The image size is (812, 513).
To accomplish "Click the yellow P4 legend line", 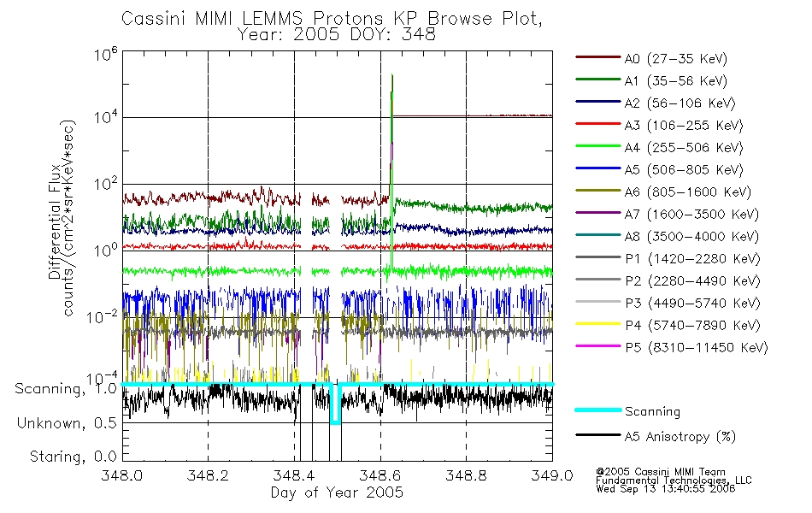I will (x=597, y=324).
